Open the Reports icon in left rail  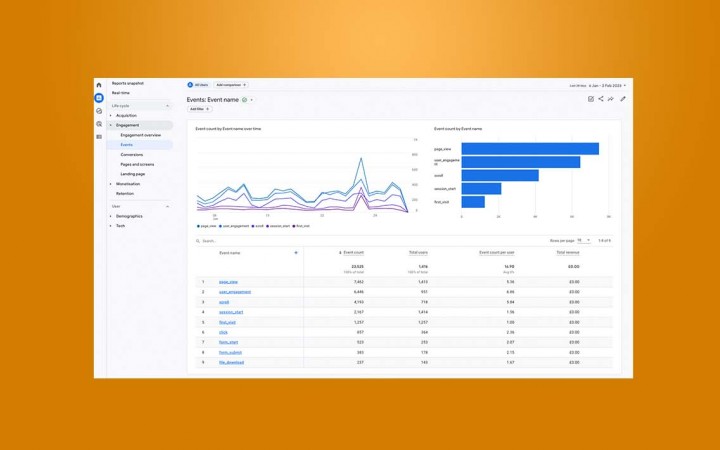click(x=99, y=98)
